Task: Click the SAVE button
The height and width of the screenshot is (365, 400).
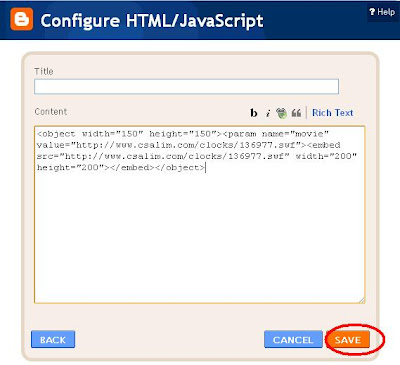Action: [348, 339]
